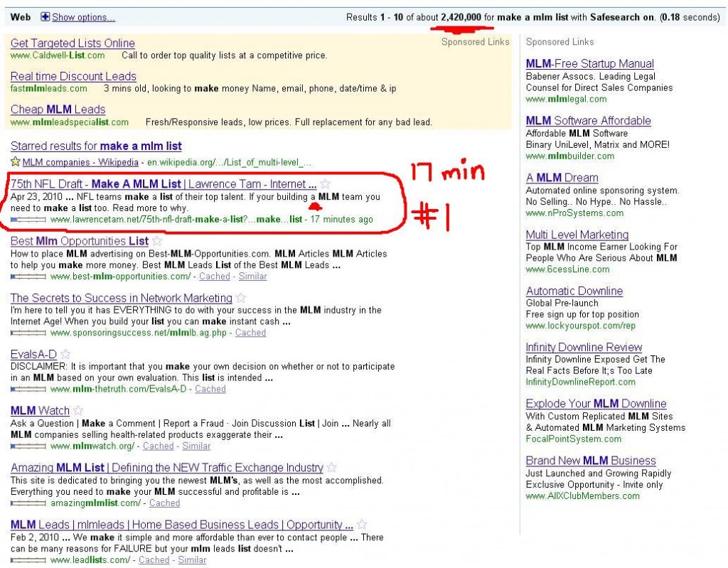Open Automatic Downline sponsored ad
728x568 pixels.
[x=574, y=291]
